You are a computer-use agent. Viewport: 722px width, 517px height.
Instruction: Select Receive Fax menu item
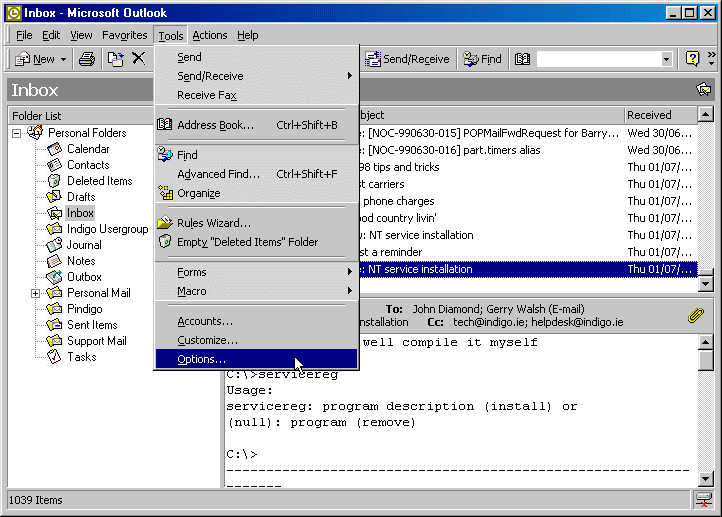256,95
